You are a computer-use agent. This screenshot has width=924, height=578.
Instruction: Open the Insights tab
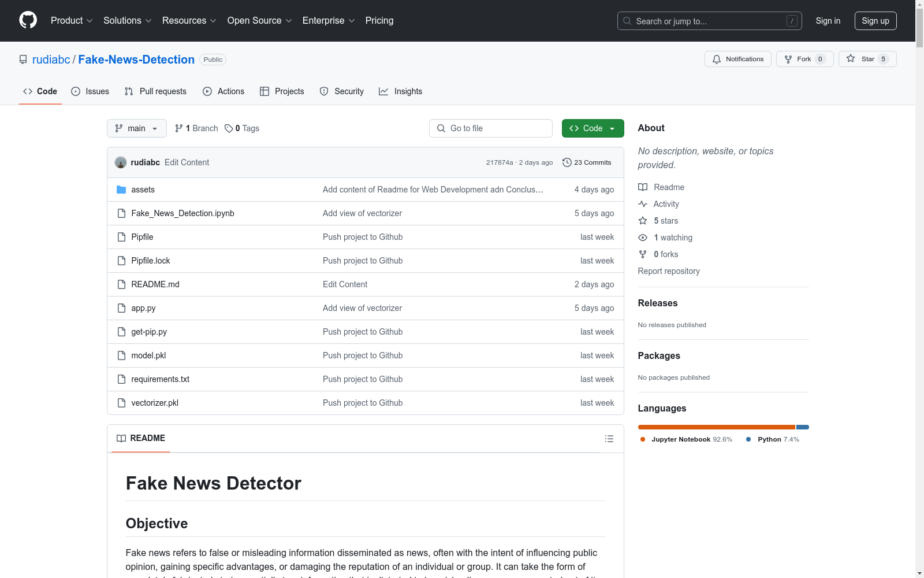(400, 91)
